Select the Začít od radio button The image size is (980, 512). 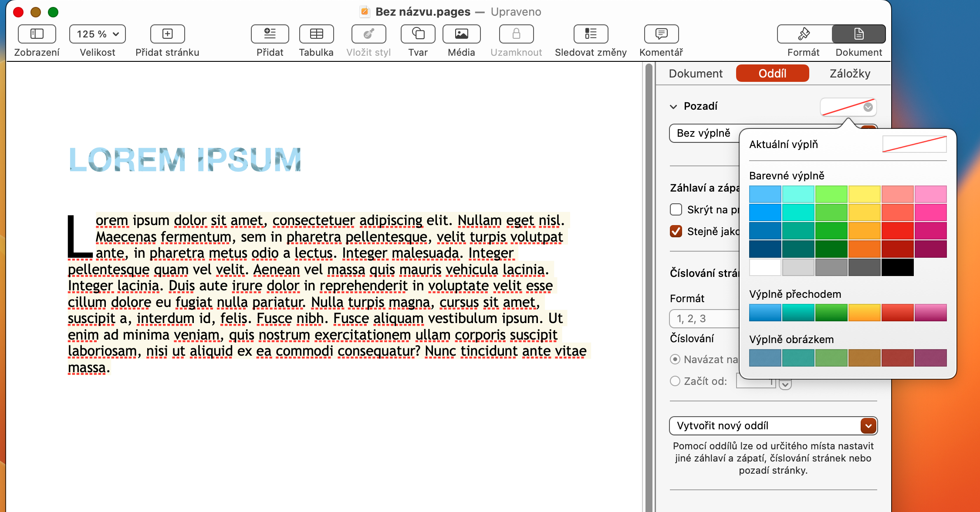[675, 381]
